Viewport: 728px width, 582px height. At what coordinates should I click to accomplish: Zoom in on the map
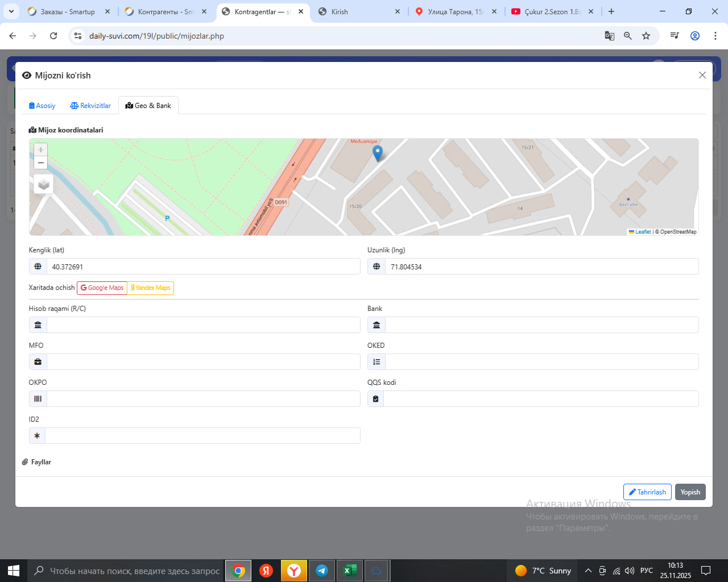(x=40, y=149)
